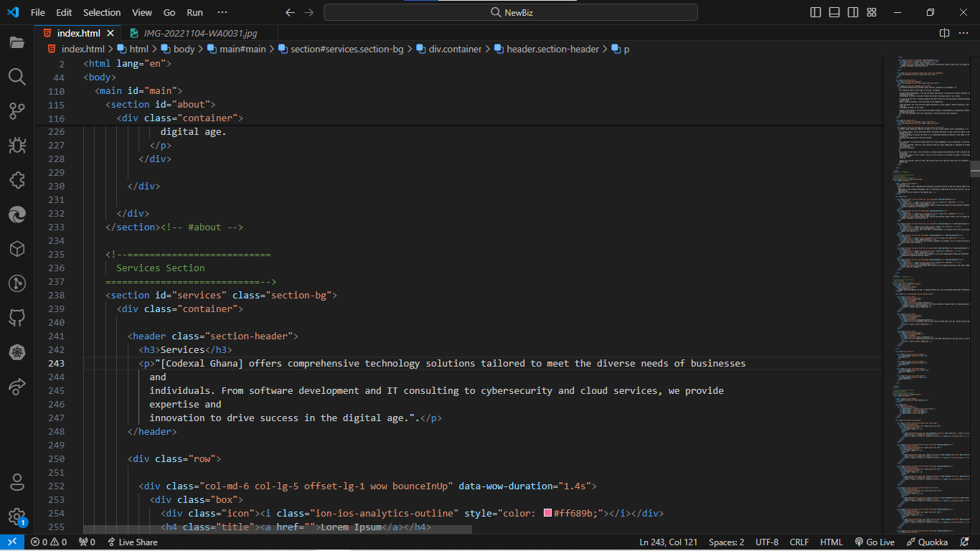Click Go Live in status bar

[x=875, y=542]
